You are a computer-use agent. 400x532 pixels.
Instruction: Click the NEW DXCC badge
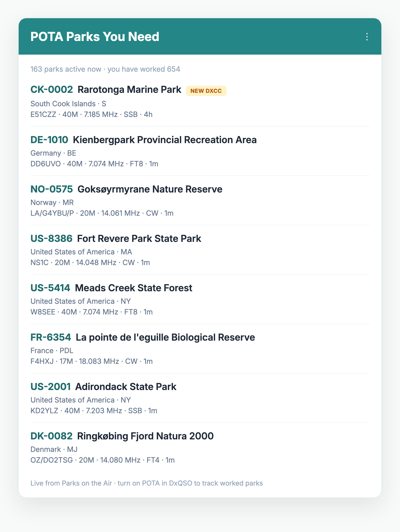pos(206,91)
